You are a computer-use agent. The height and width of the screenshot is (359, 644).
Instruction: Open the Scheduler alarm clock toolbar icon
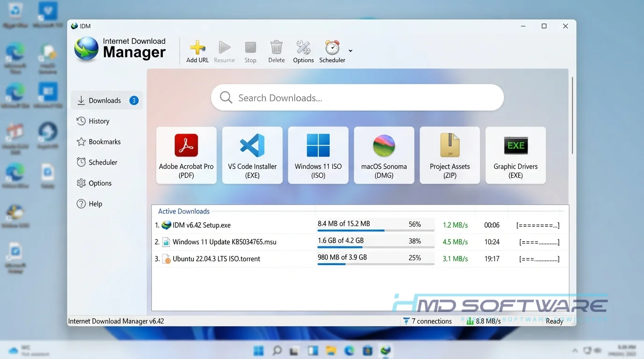coord(332,47)
